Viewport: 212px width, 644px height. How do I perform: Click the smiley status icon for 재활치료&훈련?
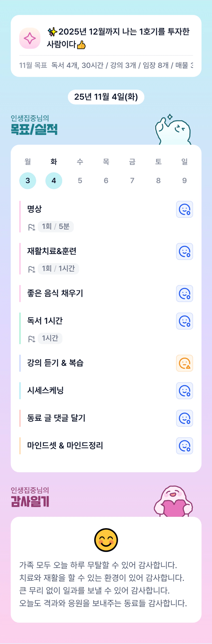(184, 251)
